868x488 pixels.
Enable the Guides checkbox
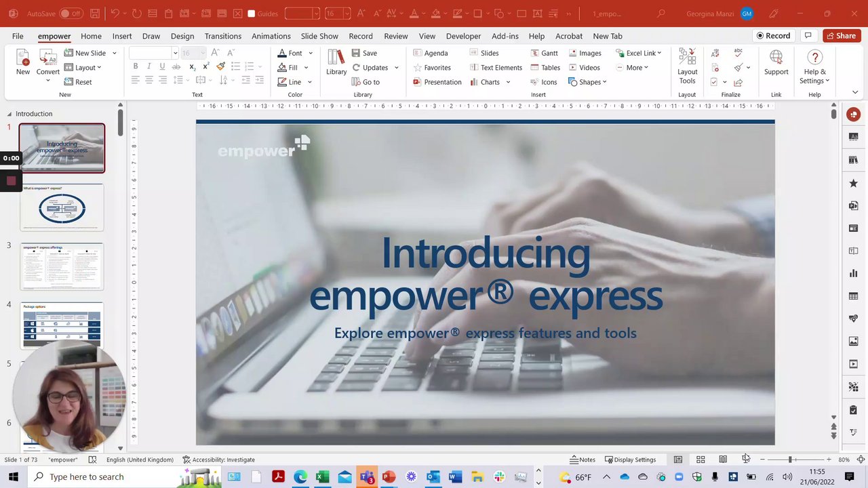(x=252, y=14)
